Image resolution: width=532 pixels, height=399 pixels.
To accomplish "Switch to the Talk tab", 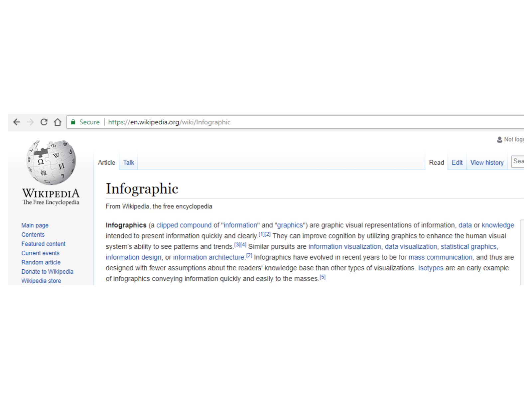I will click(128, 163).
